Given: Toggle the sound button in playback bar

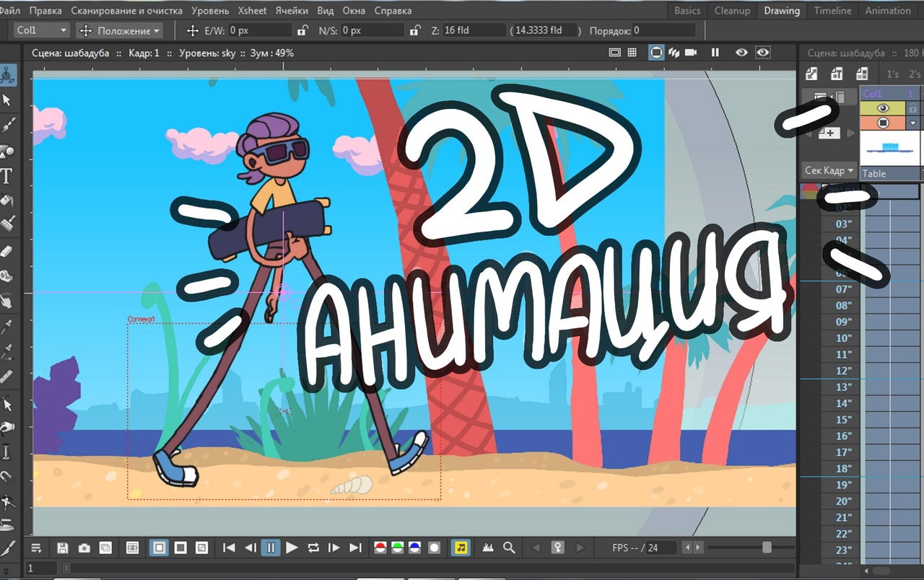Looking at the screenshot, I should click(x=461, y=548).
